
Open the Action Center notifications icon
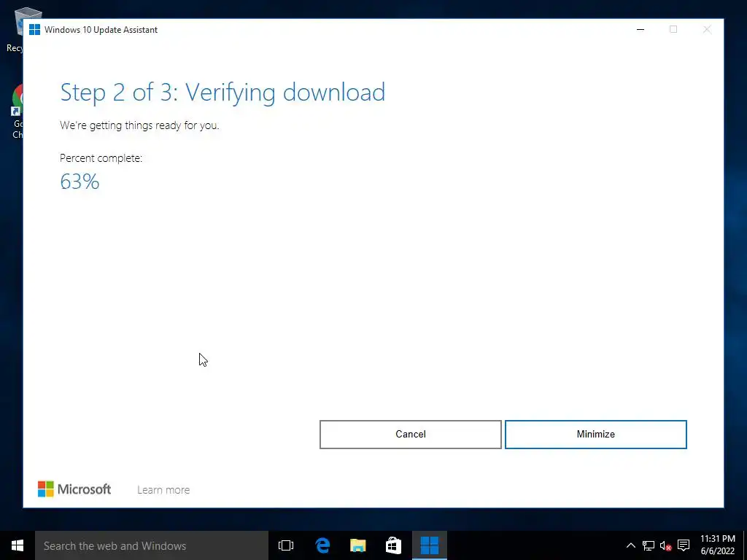pyautogui.click(x=684, y=545)
